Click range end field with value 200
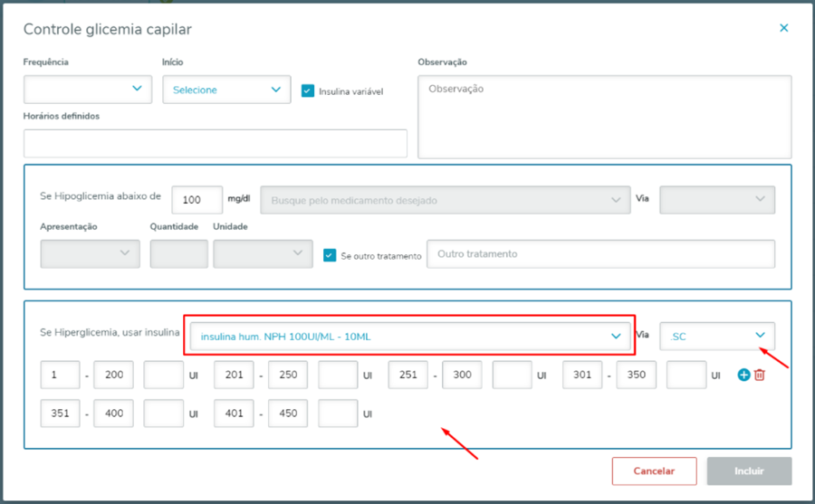 point(113,375)
